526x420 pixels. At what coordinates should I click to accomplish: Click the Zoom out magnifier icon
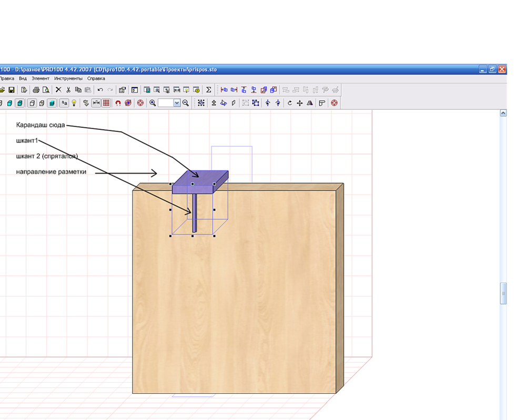point(186,103)
